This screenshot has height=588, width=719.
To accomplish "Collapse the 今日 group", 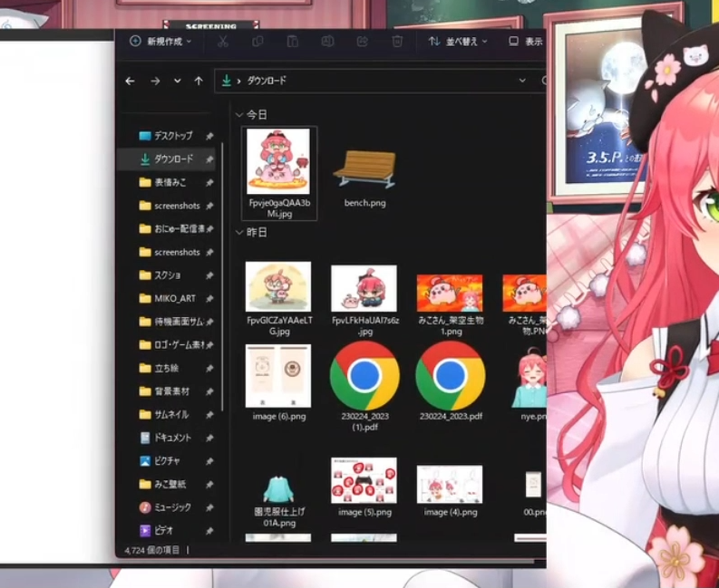I will pyautogui.click(x=238, y=114).
